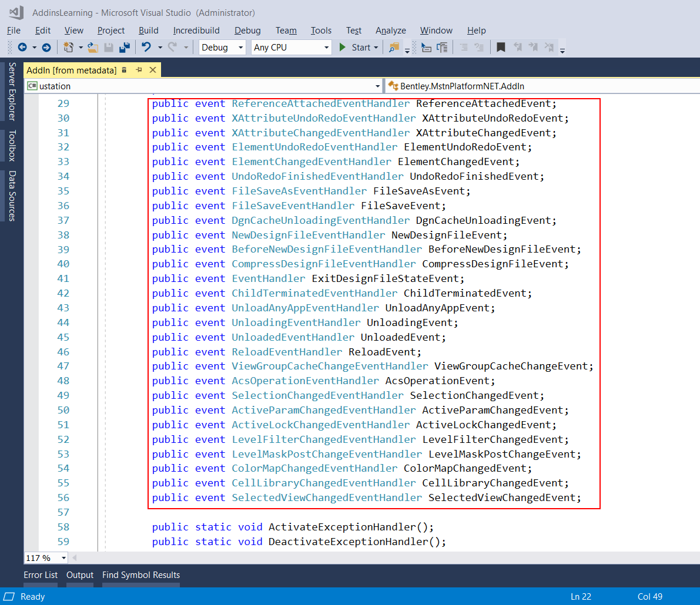The width and height of the screenshot is (700, 605).
Task: Open the File menu
Action: (14, 31)
